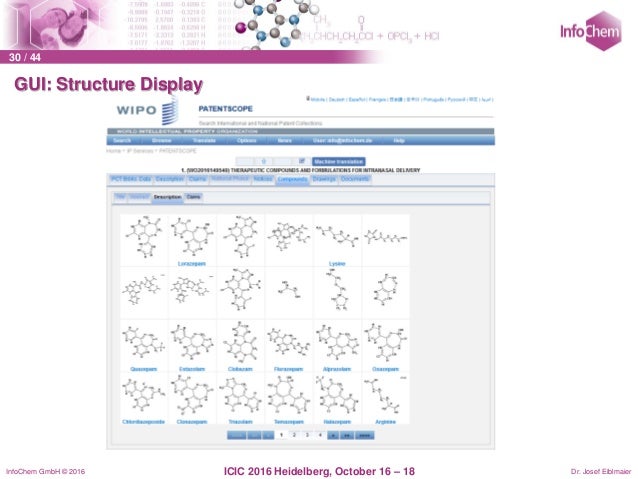This screenshot has width=638, height=479.
Task: Click the fast-forward pagination button
Action: (347, 435)
